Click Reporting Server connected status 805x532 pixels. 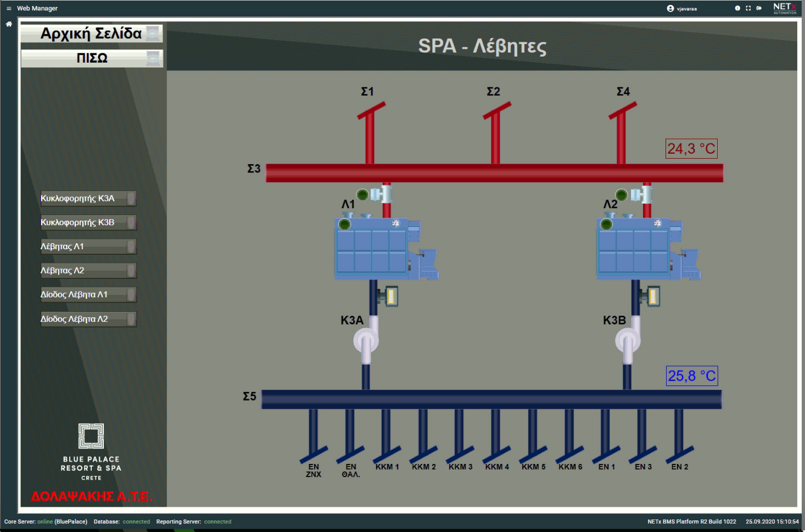[x=194, y=522]
